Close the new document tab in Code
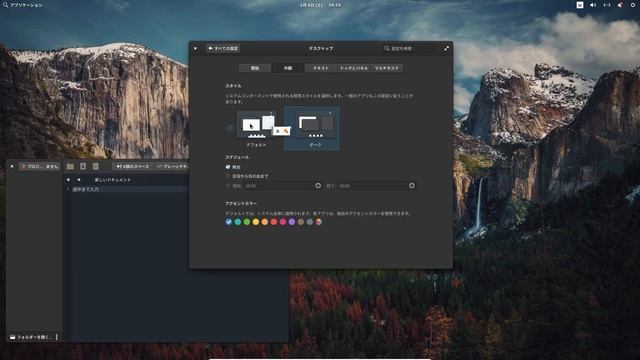Viewport: 640px width, 360px height. 79,180
